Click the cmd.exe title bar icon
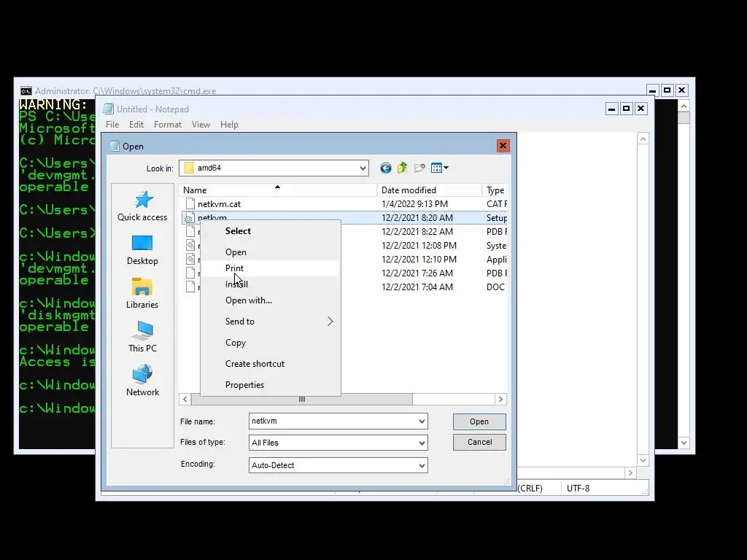This screenshot has width=747, height=560. pyautogui.click(x=26, y=90)
